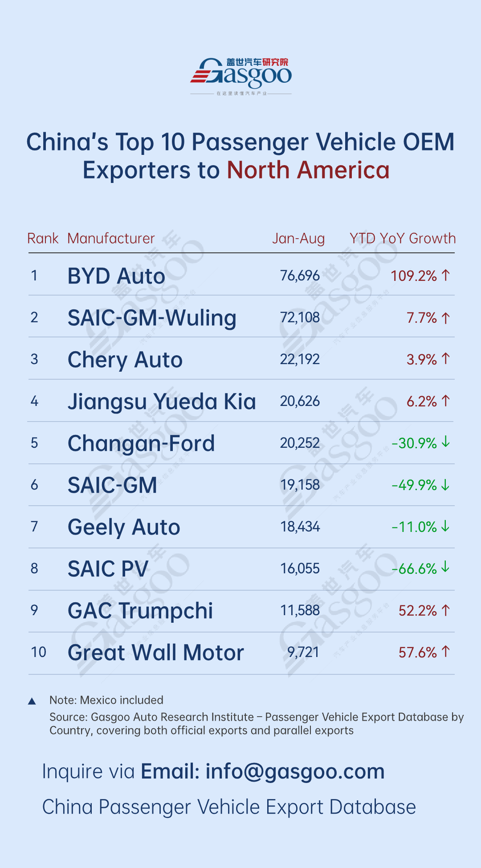Viewport: 481px width, 868px height.
Task: Select the Jiangsu Yueda Kia entry
Action: (x=162, y=402)
